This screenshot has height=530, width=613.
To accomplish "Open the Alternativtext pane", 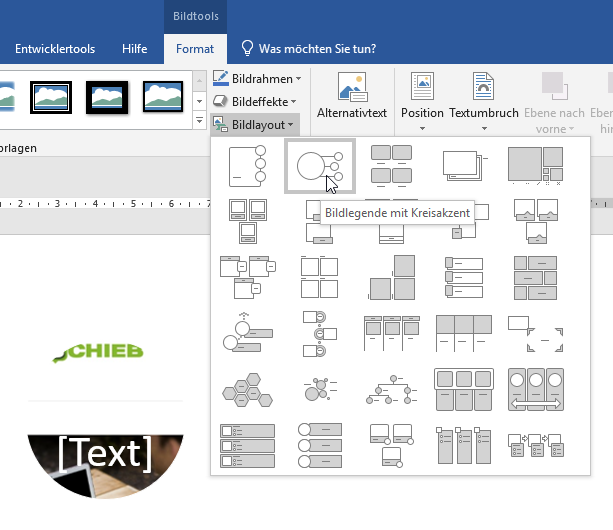I will (x=352, y=96).
